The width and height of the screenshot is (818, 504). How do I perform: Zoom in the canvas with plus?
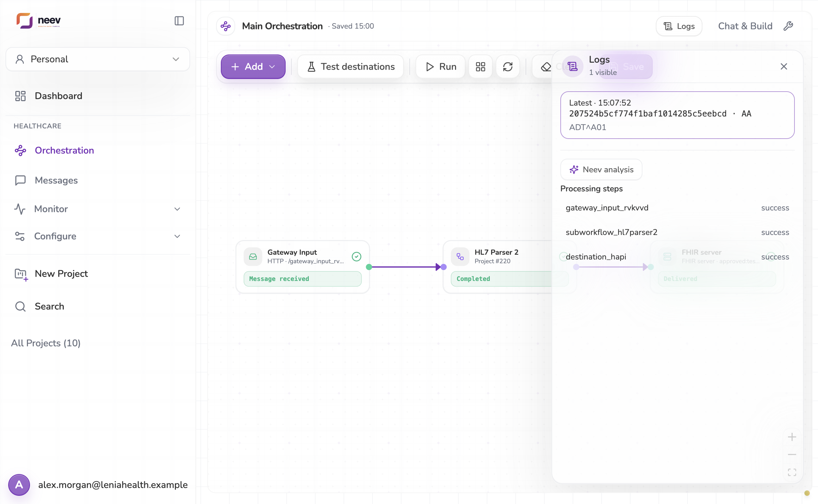pyautogui.click(x=792, y=437)
